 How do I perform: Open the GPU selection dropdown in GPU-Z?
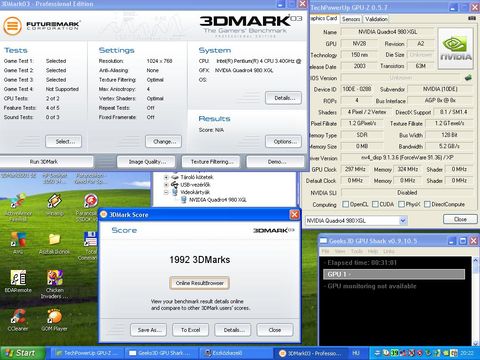(x=403, y=220)
